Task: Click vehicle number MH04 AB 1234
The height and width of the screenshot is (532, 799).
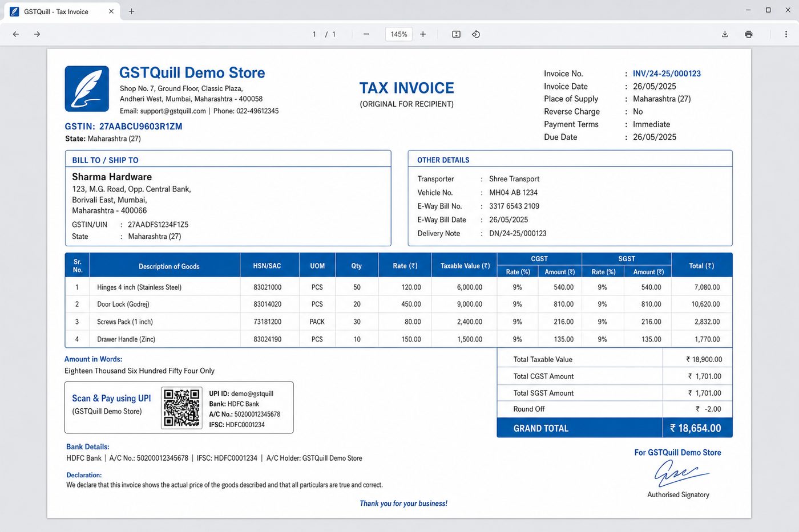Action: tap(513, 193)
